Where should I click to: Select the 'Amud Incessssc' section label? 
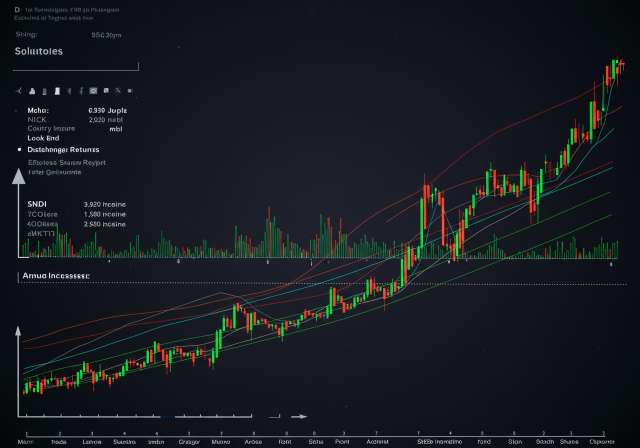pos(56,274)
